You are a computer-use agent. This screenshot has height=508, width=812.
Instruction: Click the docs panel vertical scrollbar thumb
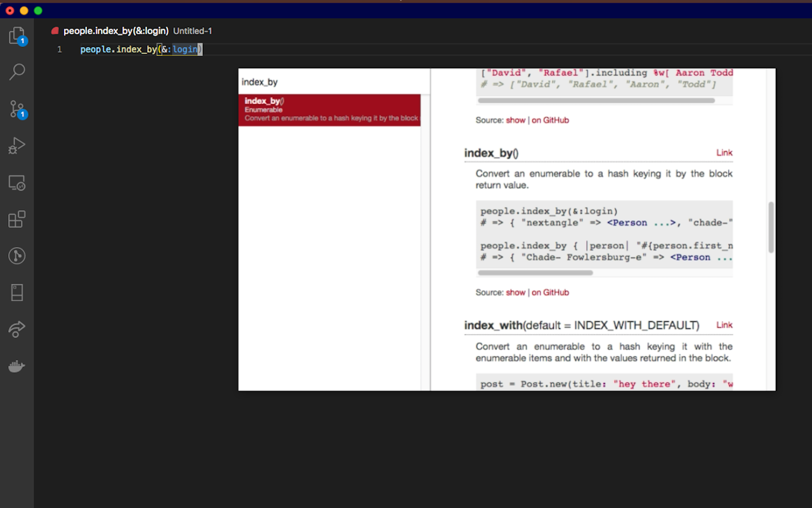[x=771, y=227]
